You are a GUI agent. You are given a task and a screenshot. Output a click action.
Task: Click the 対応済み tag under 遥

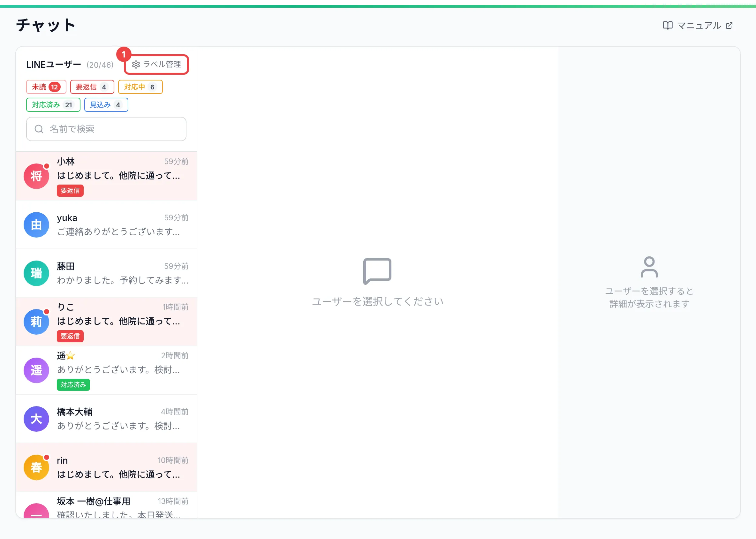(x=73, y=385)
